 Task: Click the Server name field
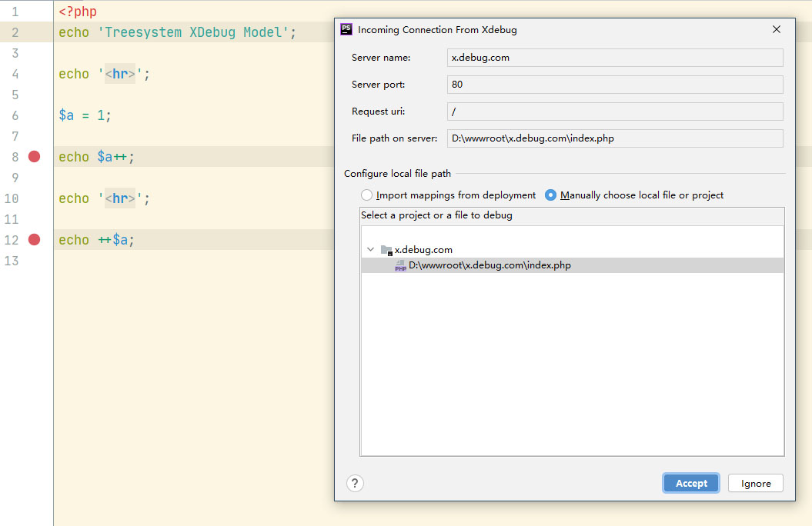[x=614, y=58]
